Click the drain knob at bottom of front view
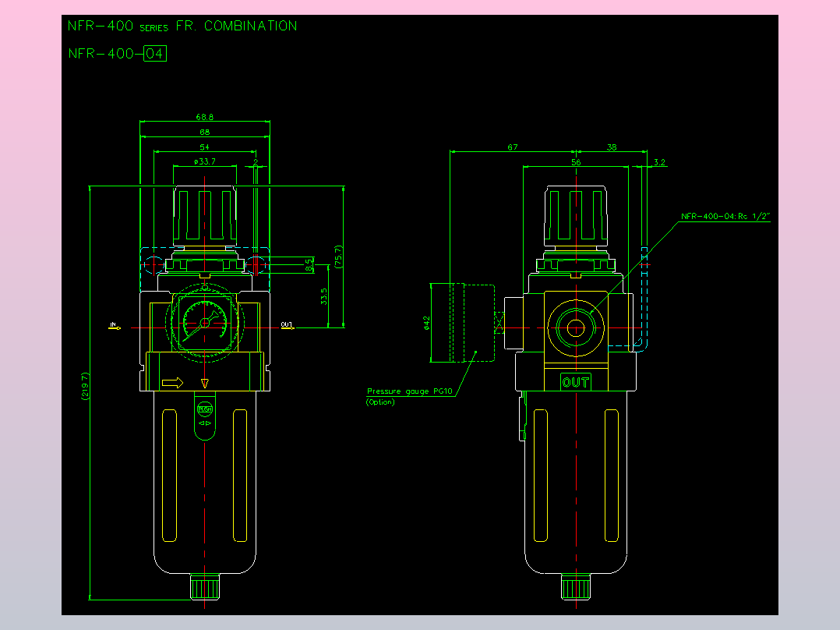Image resolution: width=840 pixels, height=630 pixels. [205, 587]
